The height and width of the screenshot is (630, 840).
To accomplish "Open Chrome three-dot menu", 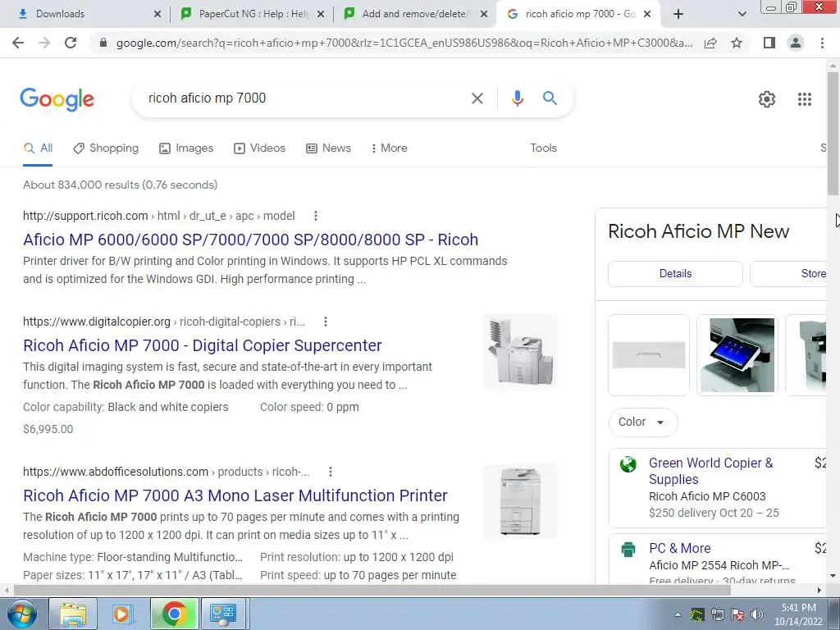I will 822,43.
